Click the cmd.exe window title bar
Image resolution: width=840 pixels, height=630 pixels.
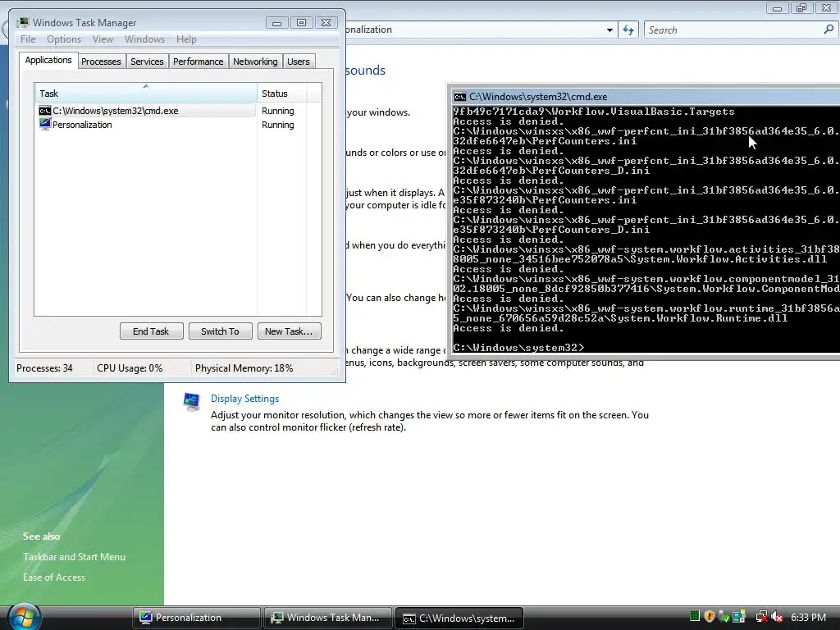[646, 97]
